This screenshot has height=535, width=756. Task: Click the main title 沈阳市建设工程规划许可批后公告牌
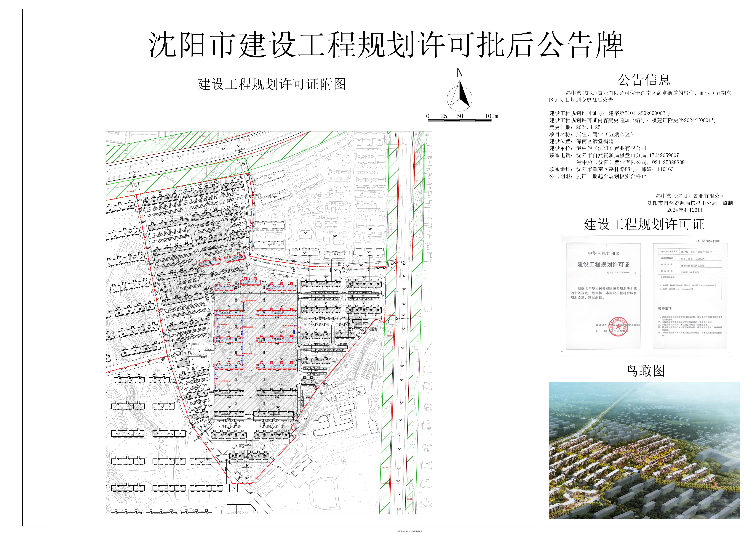(x=386, y=45)
